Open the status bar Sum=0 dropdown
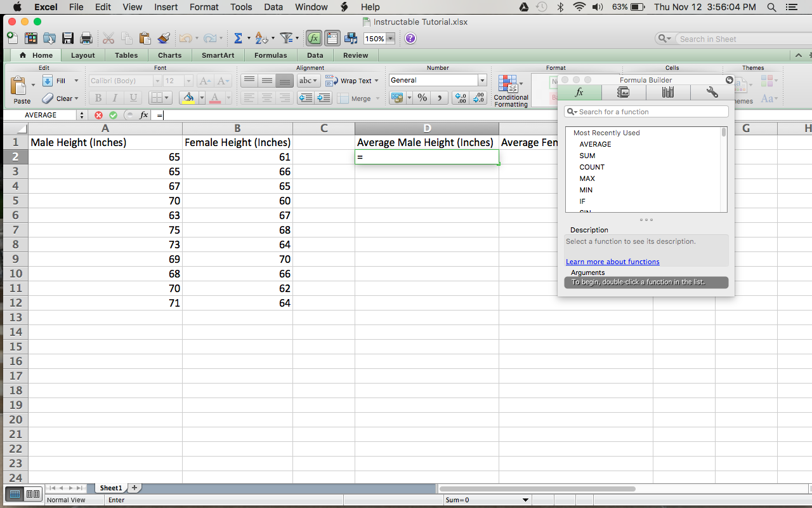The height and width of the screenshot is (508, 812). point(525,500)
